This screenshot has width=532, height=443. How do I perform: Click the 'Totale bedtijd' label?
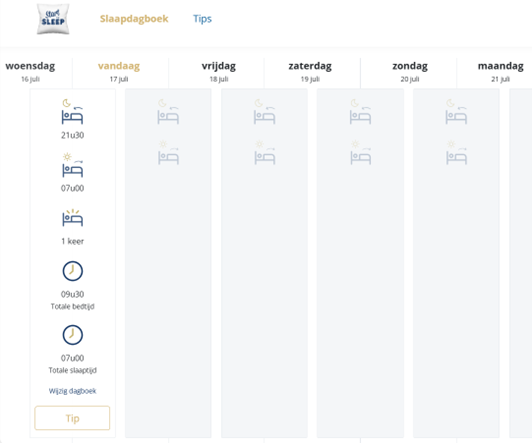coord(73,306)
